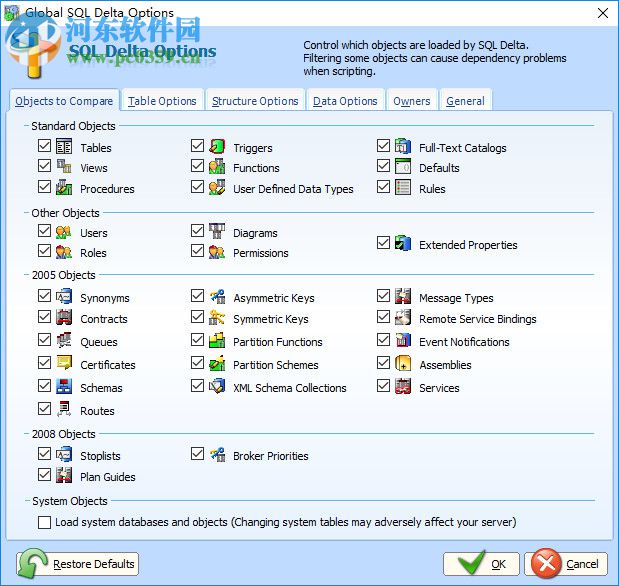Open the Owners tab
The height and width of the screenshot is (586, 619).
pyautogui.click(x=412, y=101)
